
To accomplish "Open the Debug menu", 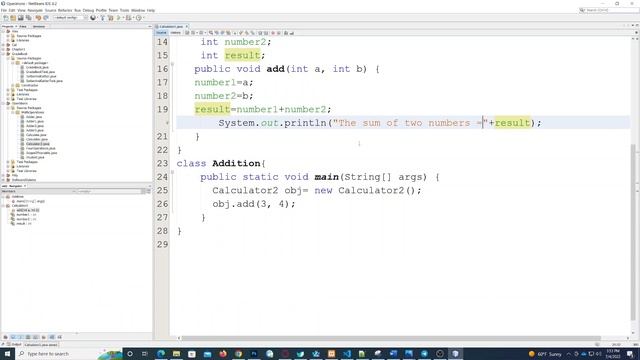I will [88, 10].
